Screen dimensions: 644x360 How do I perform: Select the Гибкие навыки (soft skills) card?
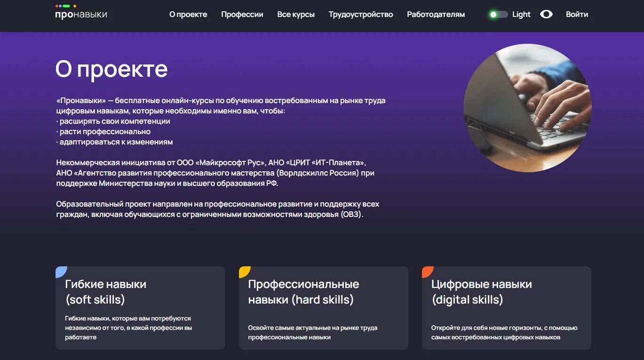[140, 307]
